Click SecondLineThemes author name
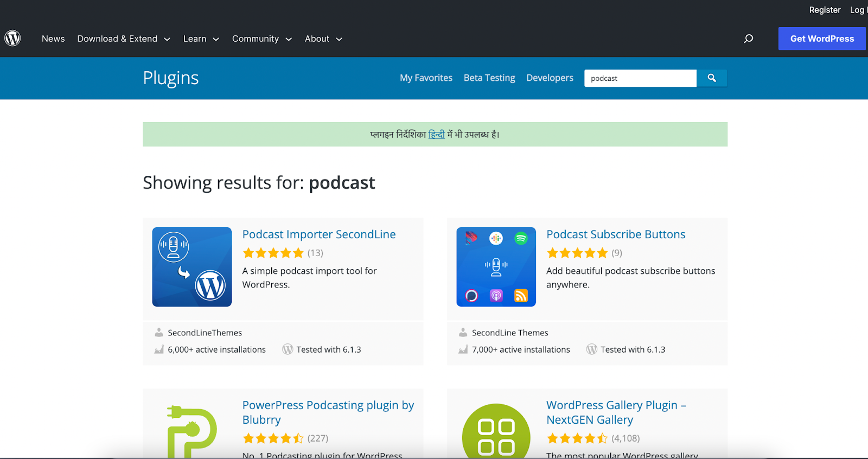This screenshot has width=868, height=459. pos(205,333)
